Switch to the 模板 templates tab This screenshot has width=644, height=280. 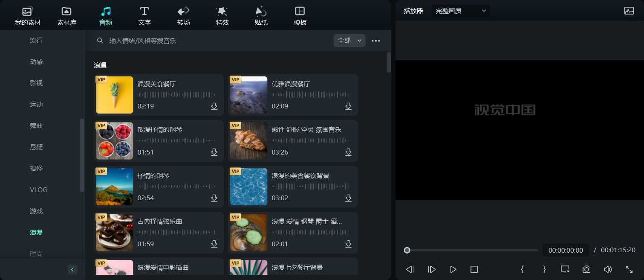pos(299,15)
